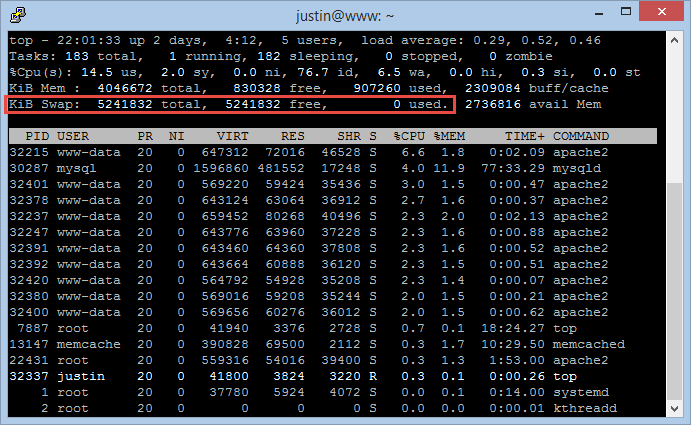This screenshot has height=425, width=691.
Task: Click the memcached command name
Action: click(589, 344)
